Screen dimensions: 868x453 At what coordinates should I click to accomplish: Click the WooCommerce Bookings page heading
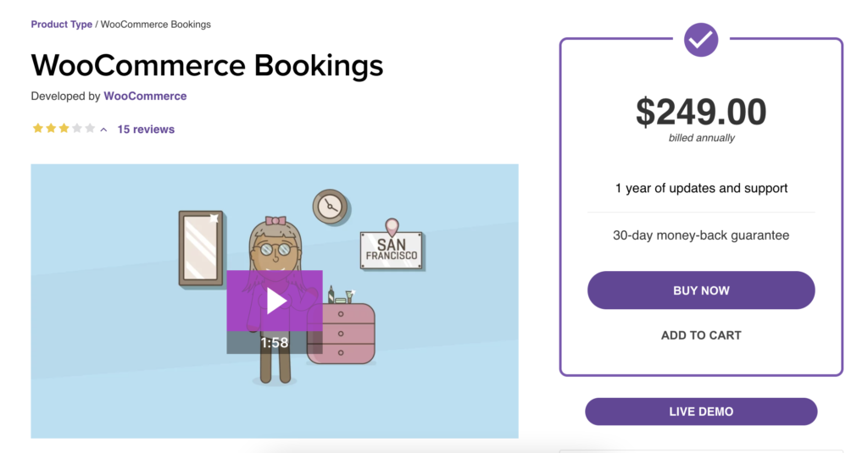point(207,65)
